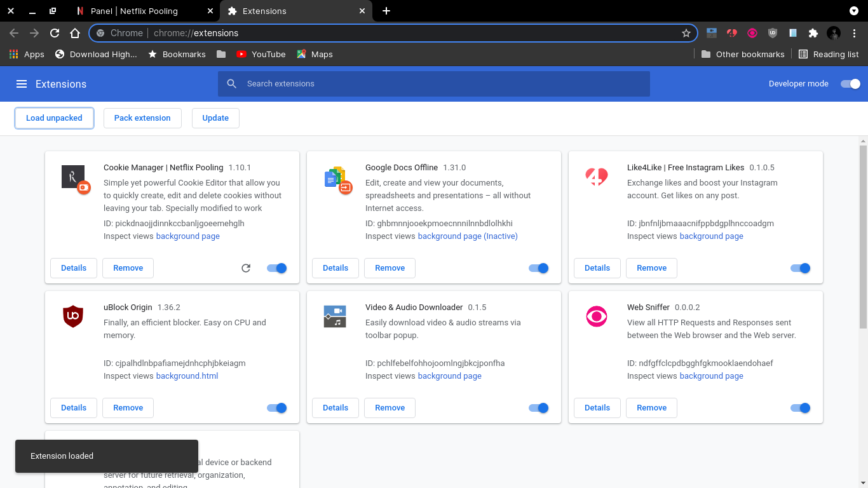Close the Extensions tab
Image resolution: width=868 pixels, height=488 pixels.
point(363,11)
